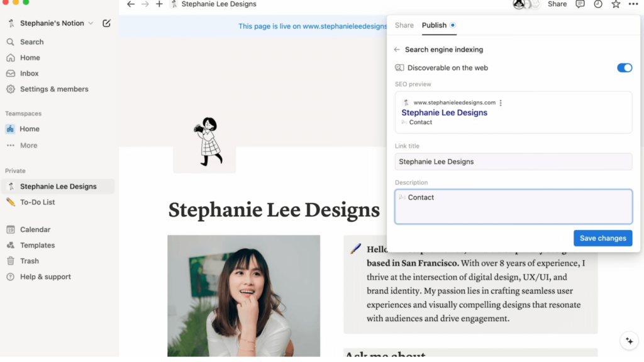Click the Description text area

513,207
